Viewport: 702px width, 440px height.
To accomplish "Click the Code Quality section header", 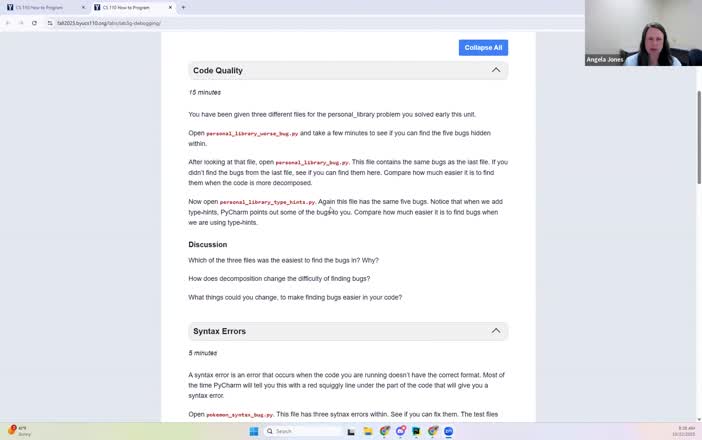I will (348, 70).
